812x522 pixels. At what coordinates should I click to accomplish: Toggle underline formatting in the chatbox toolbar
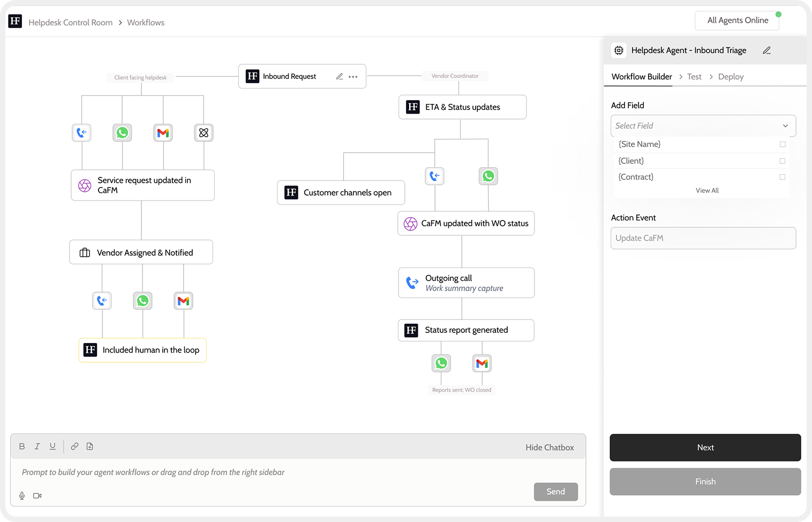pyautogui.click(x=52, y=446)
